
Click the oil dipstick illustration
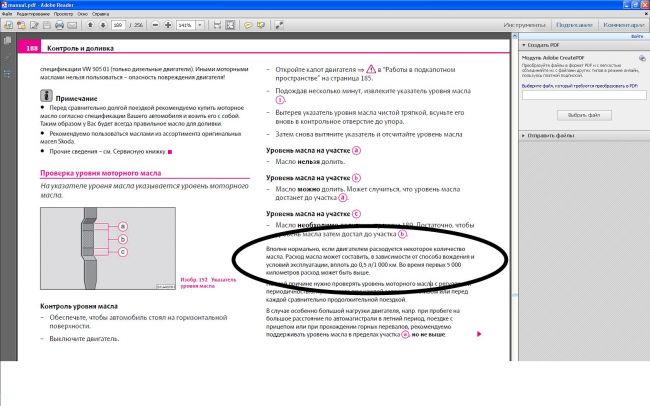[108, 248]
